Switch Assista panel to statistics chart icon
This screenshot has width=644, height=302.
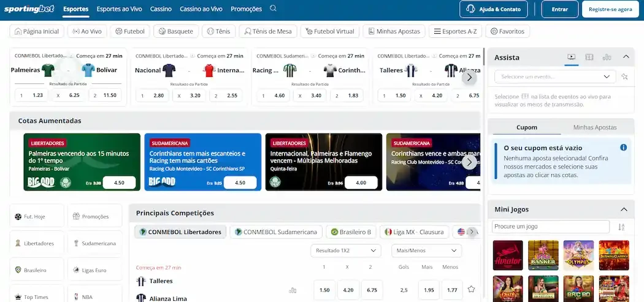click(x=607, y=57)
